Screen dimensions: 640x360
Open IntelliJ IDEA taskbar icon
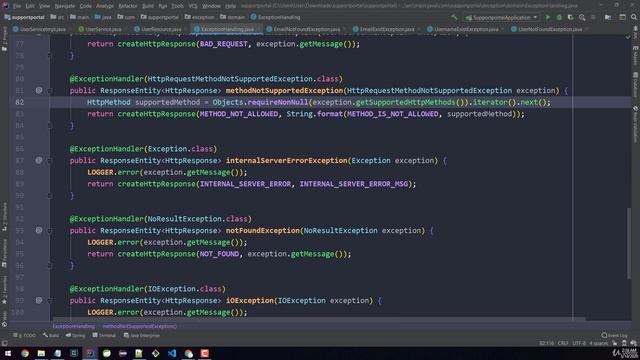pos(90,353)
